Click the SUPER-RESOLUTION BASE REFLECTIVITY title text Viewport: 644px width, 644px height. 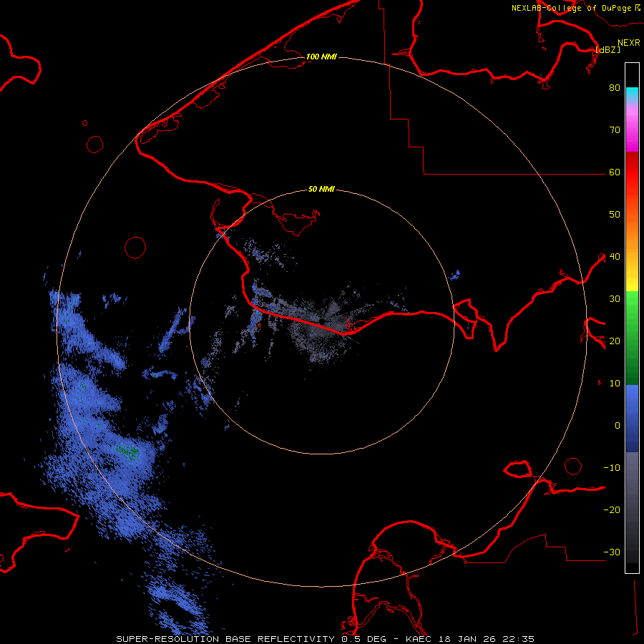click(225, 639)
